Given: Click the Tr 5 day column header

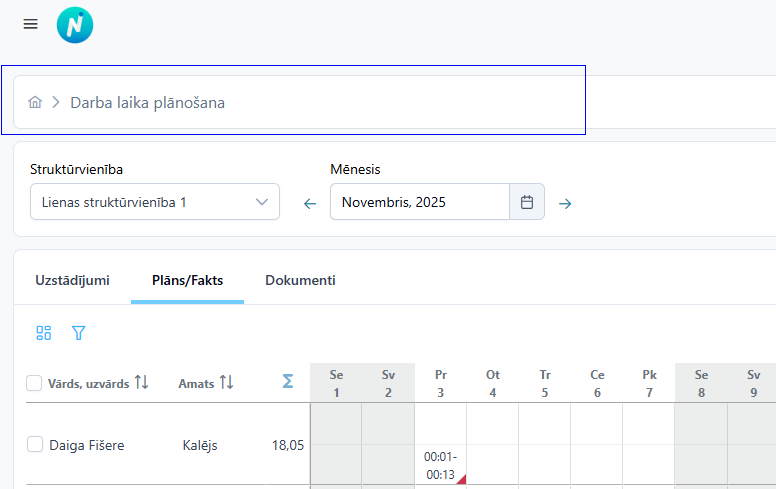Looking at the screenshot, I should click(545, 384).
